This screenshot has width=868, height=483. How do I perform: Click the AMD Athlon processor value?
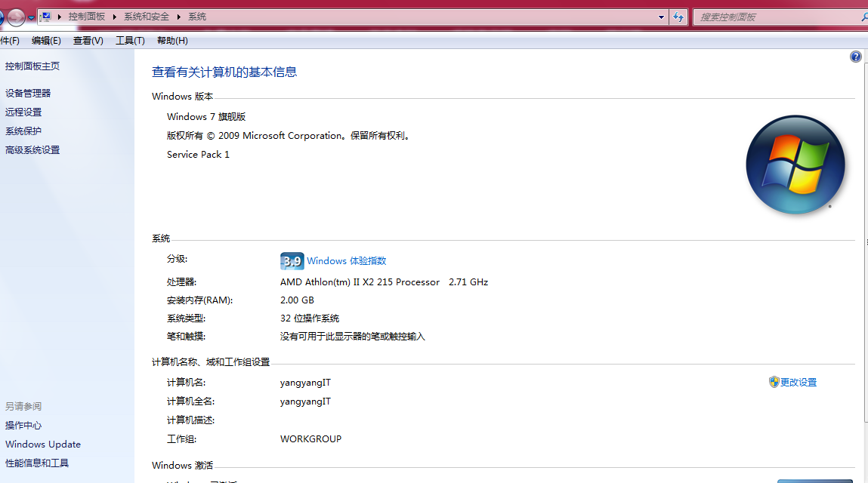[385, 281]
